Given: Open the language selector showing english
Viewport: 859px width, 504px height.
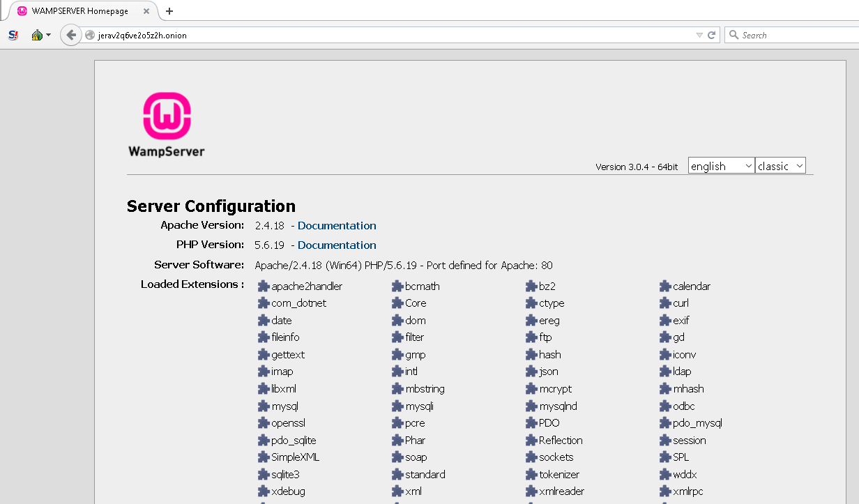Looking at the screenshot, I should click(721, 166).
